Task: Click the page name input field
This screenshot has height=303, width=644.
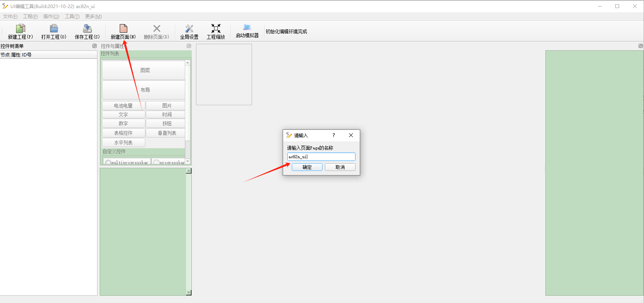Action: pos(321,157)
